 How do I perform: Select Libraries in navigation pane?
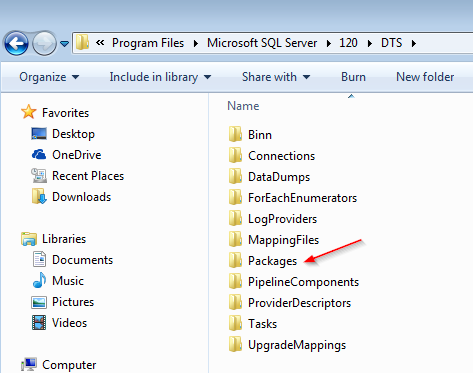coord(64,239)
